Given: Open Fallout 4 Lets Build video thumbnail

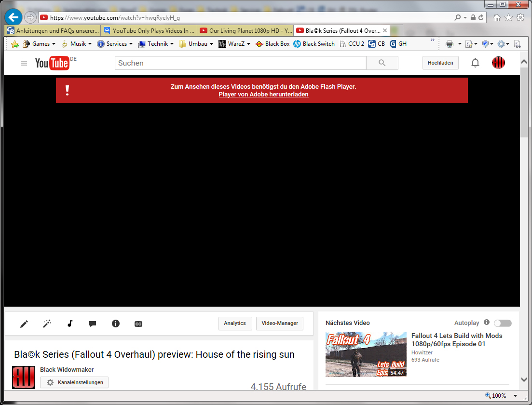Looking at the screenshot, I should pyautogui.click(x=366, y=354).
